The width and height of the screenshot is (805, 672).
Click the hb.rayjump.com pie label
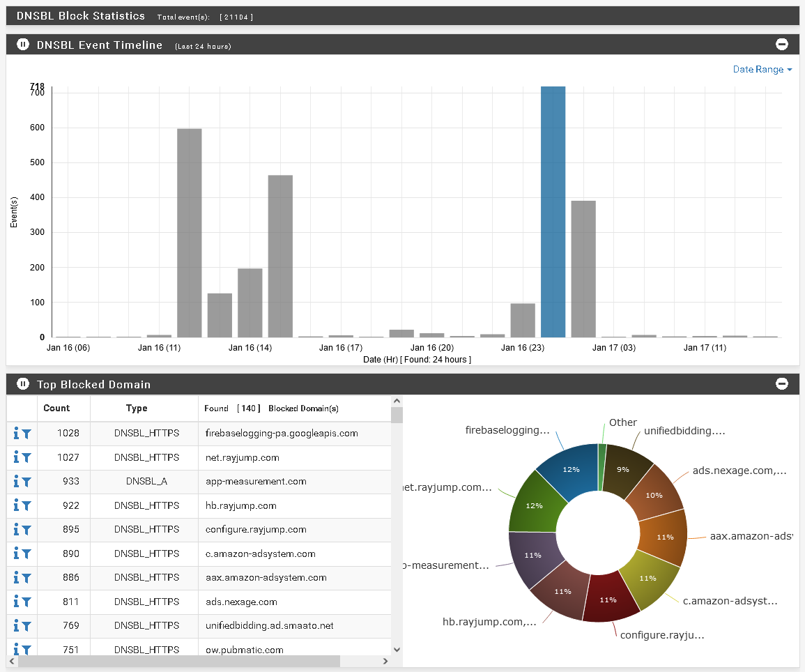[x=489, y=622]
